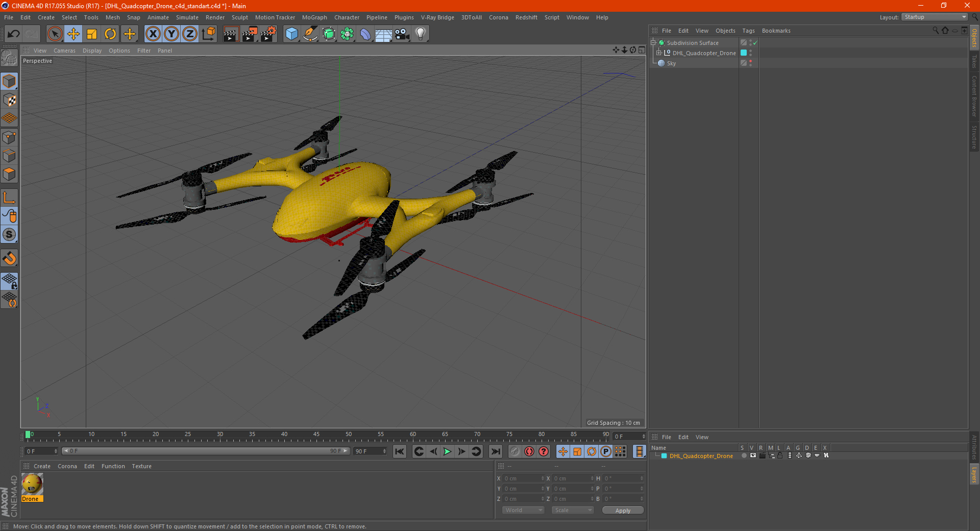Toggle Sky visibility dots
Screen dimensions: 980x531
750,63
